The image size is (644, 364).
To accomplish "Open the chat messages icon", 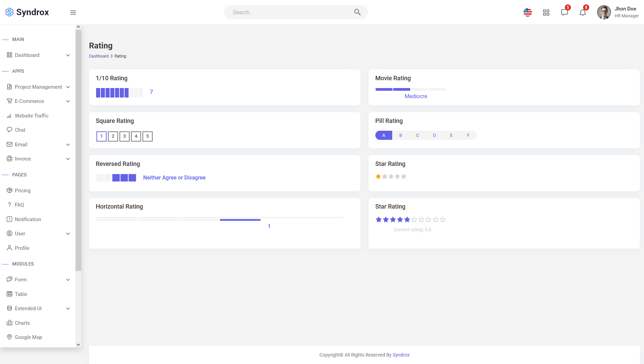I will pyautogui.click(x=564, y=13).
